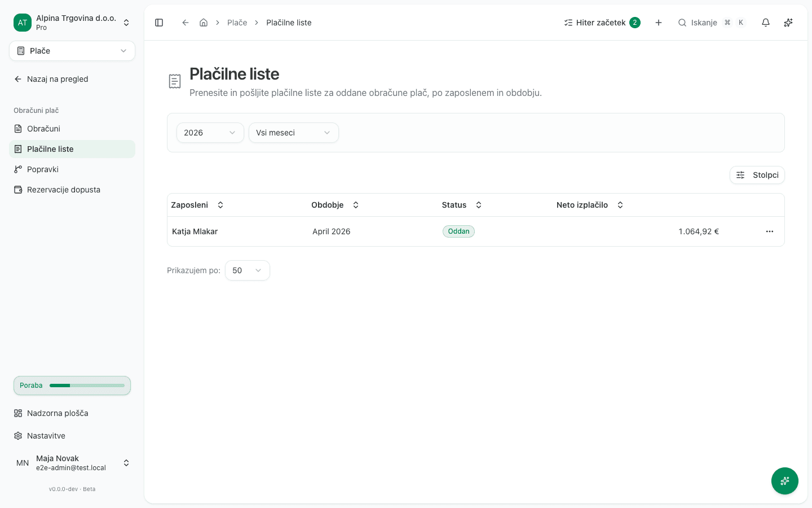Click the payslip icon beside page title
Viewport: 812px width, 508px height.
tap(175, 81)
